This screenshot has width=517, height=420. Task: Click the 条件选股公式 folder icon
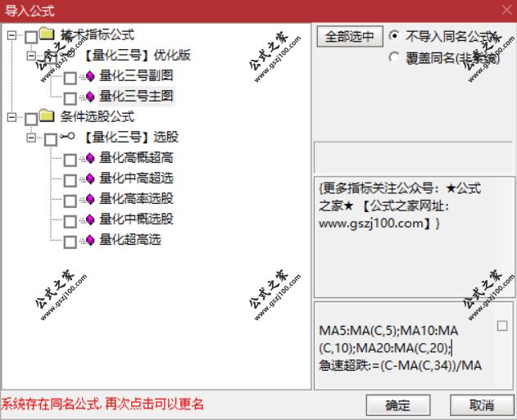tap(47, 115)
